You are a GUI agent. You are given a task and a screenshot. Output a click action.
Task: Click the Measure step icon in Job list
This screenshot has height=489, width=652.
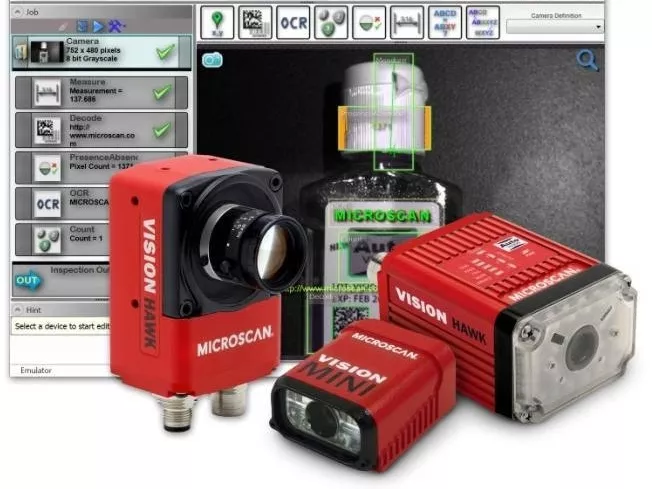tap(47, 92)
